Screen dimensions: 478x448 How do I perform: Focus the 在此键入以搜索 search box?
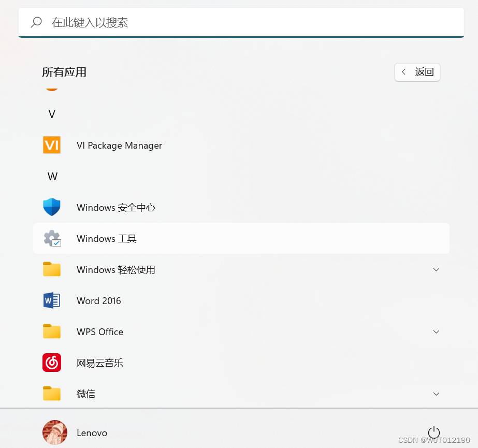[241, 22]
